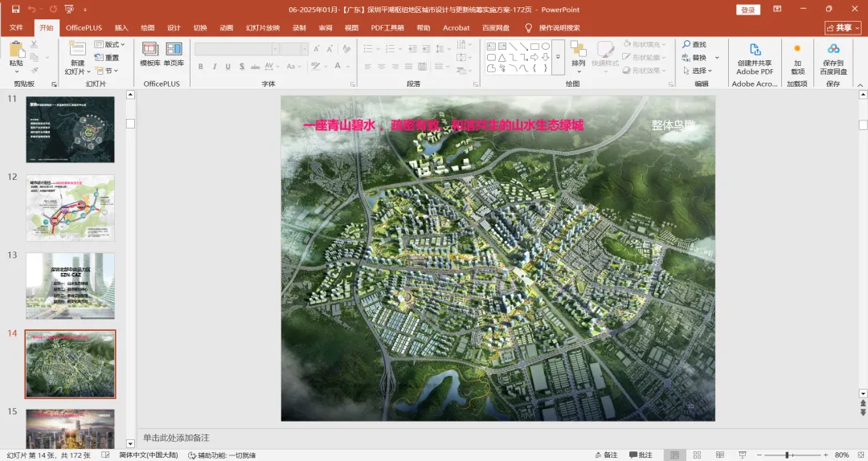Expand the shapes gallery More arrow

tap(558, 57)
